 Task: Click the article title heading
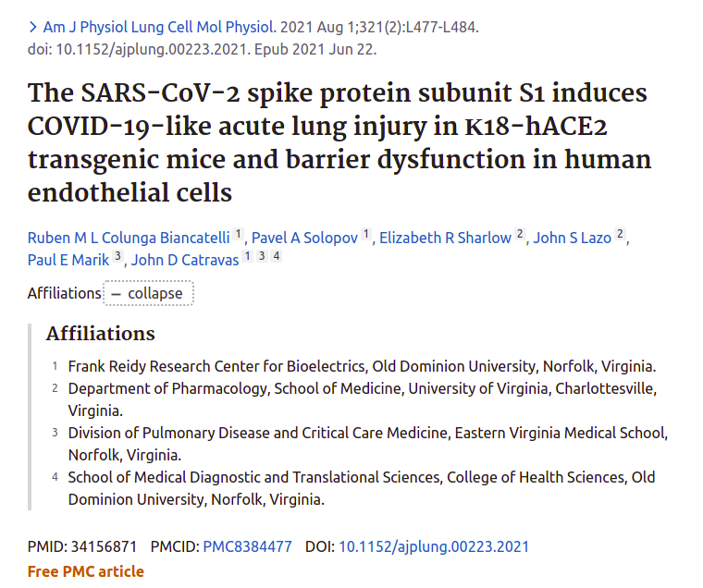339,142
